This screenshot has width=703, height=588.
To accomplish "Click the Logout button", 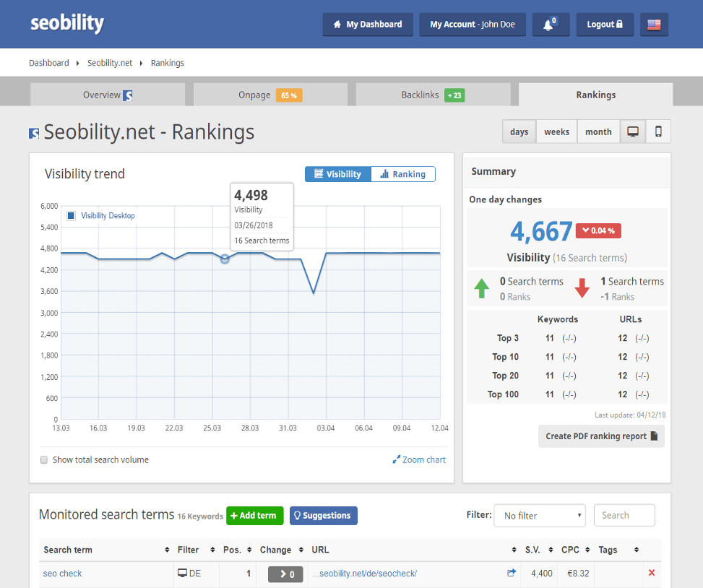I will (605, 25).
